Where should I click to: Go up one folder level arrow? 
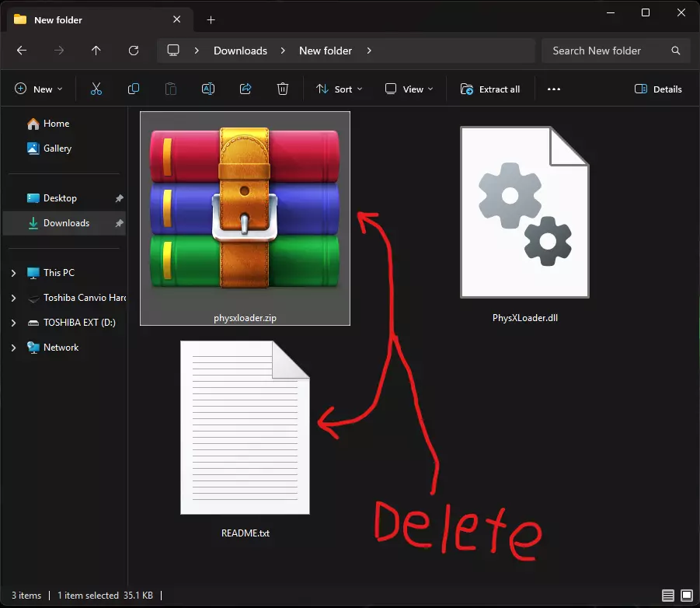96,51
